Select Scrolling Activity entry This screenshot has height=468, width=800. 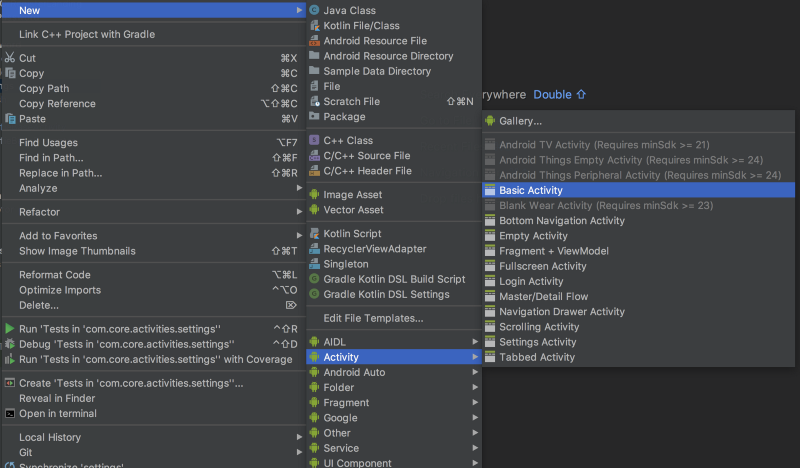pos(638,327)
